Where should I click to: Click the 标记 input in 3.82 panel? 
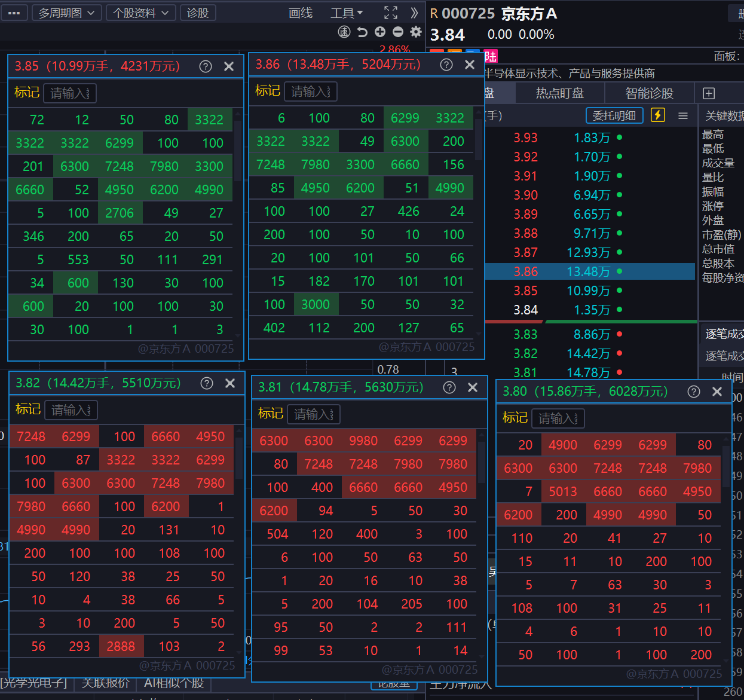point(71,410)
